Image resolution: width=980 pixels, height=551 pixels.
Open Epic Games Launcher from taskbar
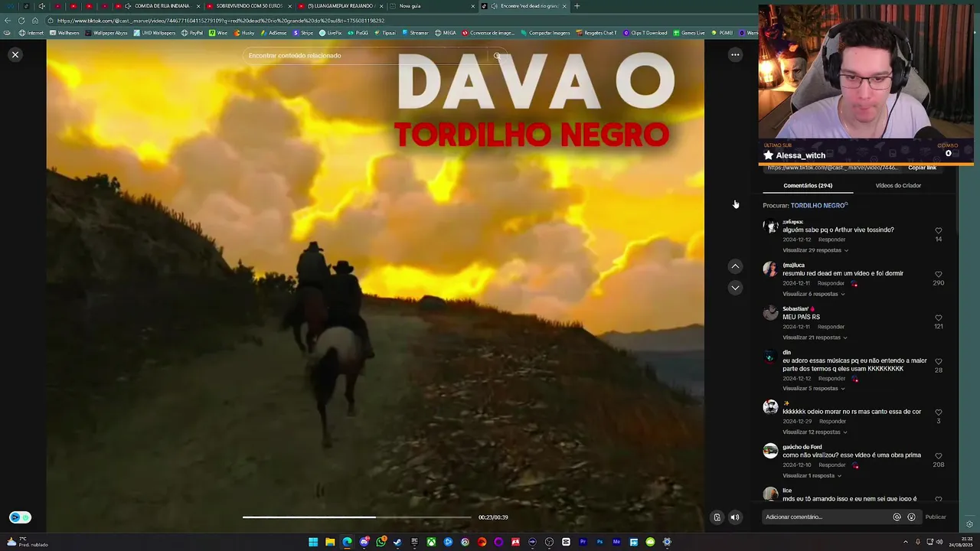(414, 542)
